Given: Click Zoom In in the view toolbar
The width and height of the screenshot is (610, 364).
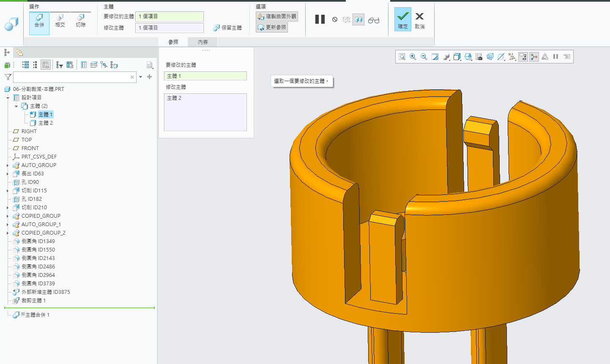Looking at the screenshot, I should tap(413, 57).
